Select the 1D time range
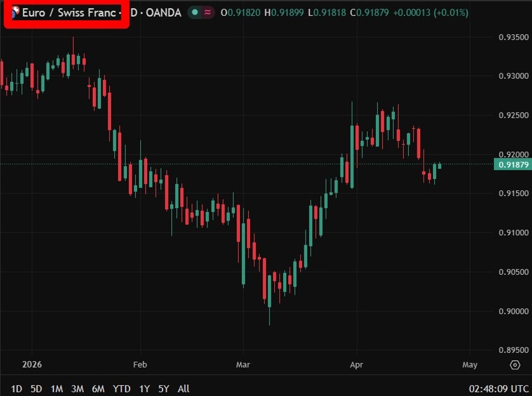 tap(17, 388)
